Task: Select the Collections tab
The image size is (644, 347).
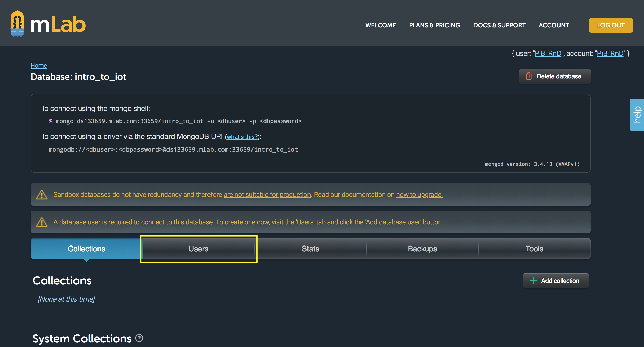Action: click(x=86, y=249)
